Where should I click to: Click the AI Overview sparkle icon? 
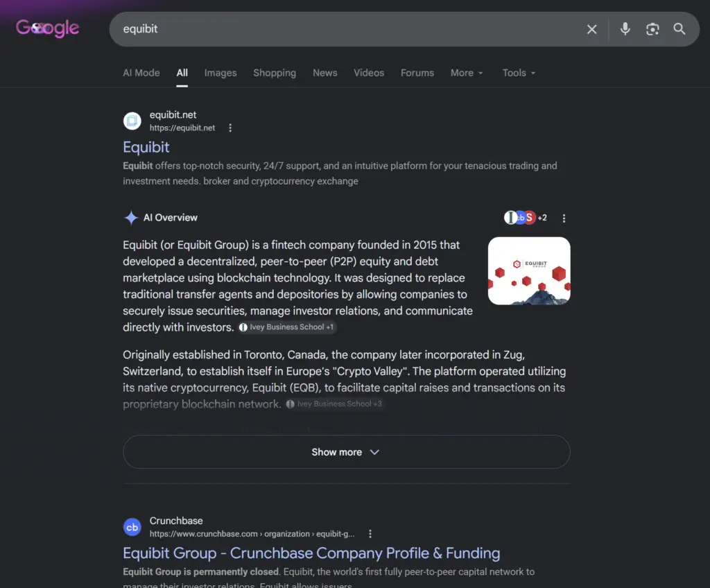click(131, 218)
